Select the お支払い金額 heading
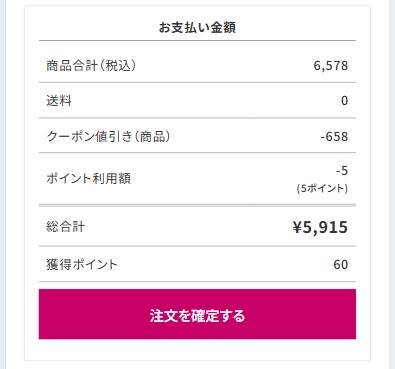The width and height of the screenshot is (395, 369). pos(197,27)
